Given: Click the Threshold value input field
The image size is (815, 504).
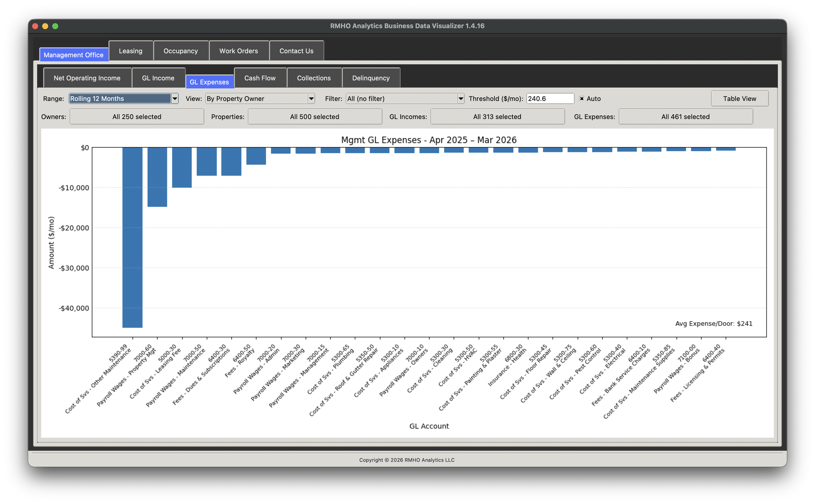Looking at the screenshot, I should [550, 99].
